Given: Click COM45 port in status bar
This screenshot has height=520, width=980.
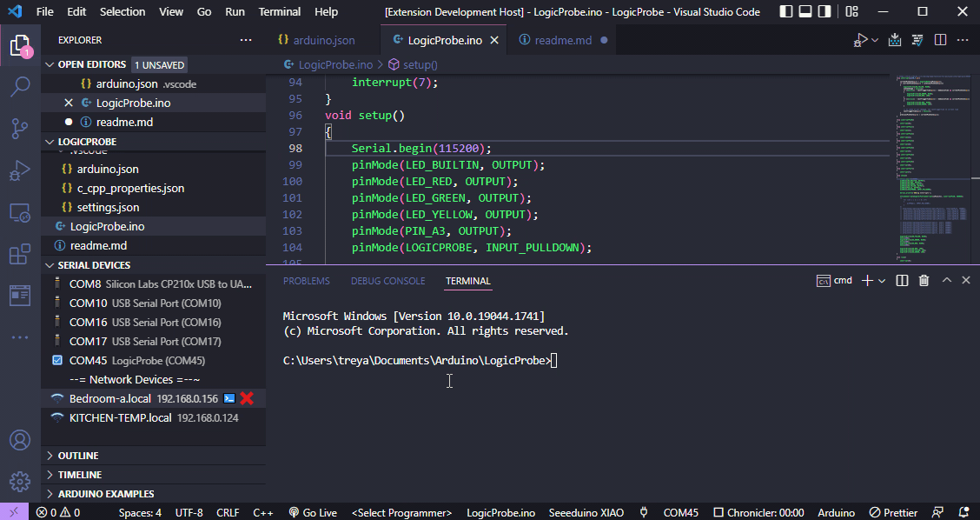Looking at the screenshot, I should (x=680, y=512).
